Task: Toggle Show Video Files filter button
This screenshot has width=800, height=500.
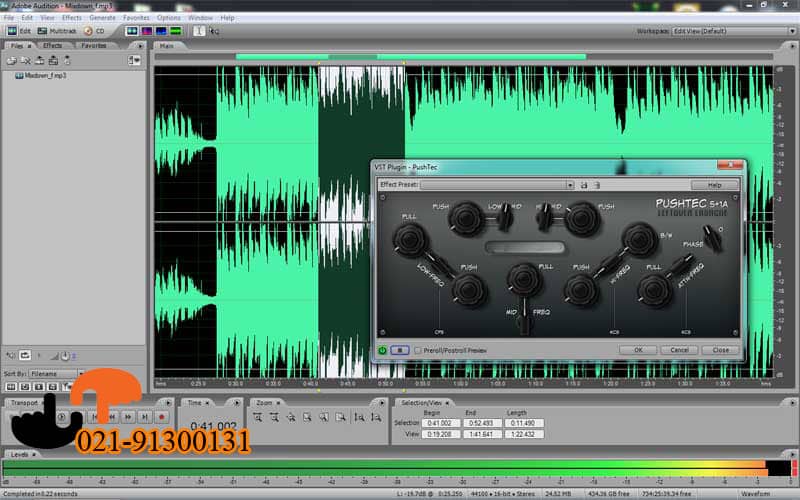Action: click(x=38, y=387)
